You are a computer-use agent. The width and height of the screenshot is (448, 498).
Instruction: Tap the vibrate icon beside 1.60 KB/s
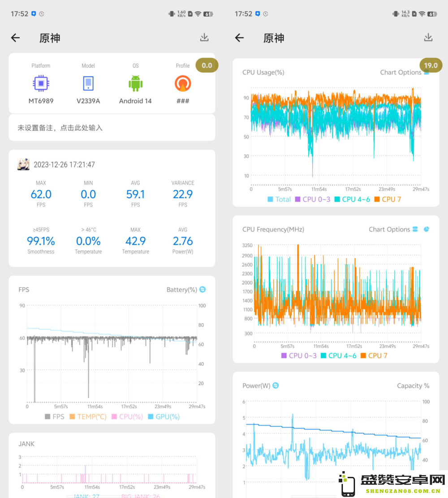[172, 14]
